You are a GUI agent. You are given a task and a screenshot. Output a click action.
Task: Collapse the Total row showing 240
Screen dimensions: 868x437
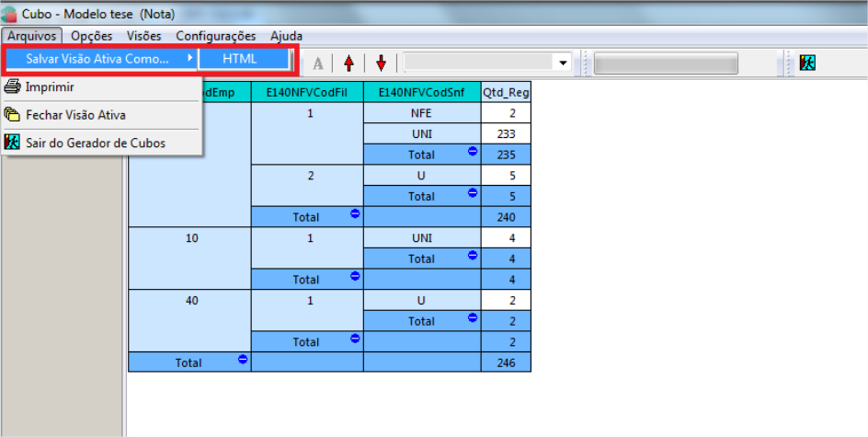(x=355, y=213)
